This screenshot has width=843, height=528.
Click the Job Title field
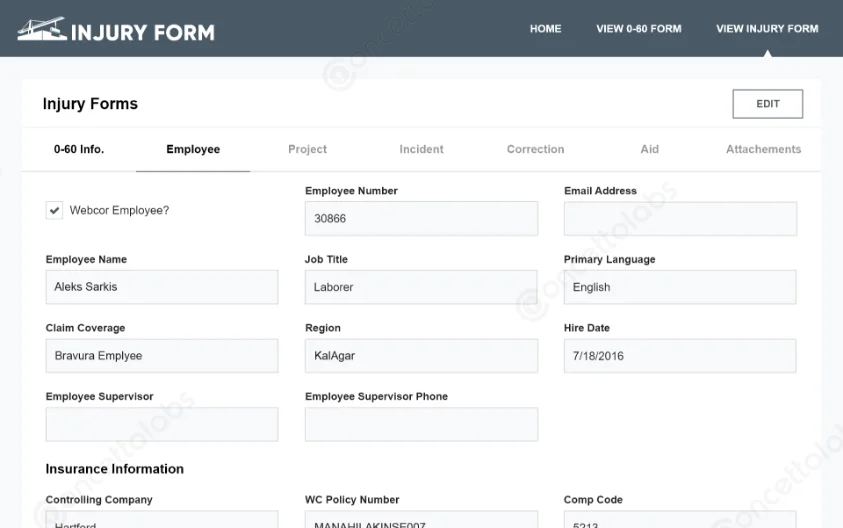pyautogui.click(x=421, y=287)
